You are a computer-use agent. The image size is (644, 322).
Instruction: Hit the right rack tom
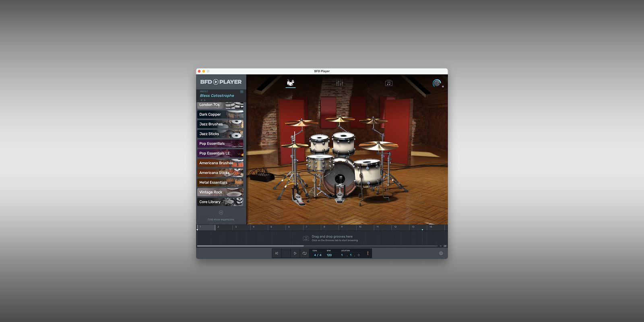pos(344,143)
